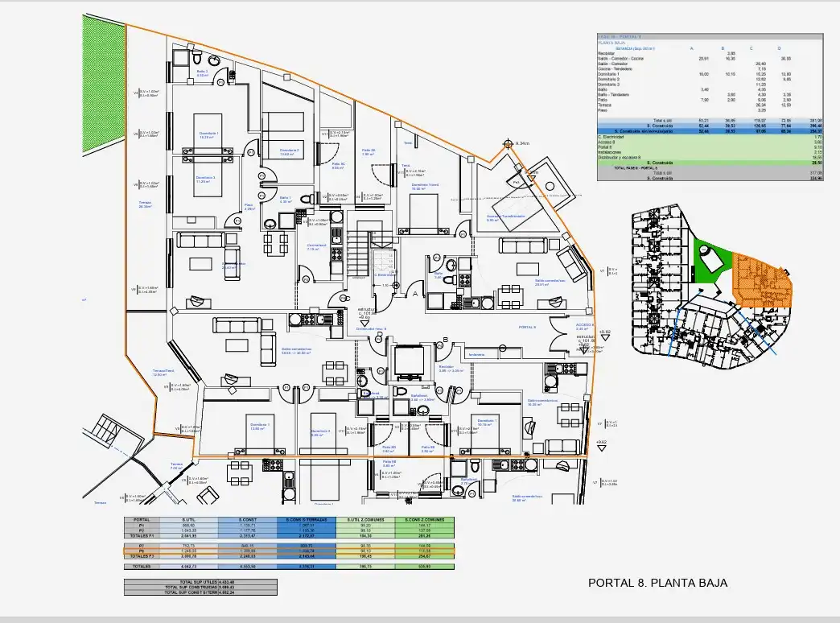Click the 'TOTAL SUP UTILES' summary row
The width and height of the screenshot is (840, 623).
(200, 582)
